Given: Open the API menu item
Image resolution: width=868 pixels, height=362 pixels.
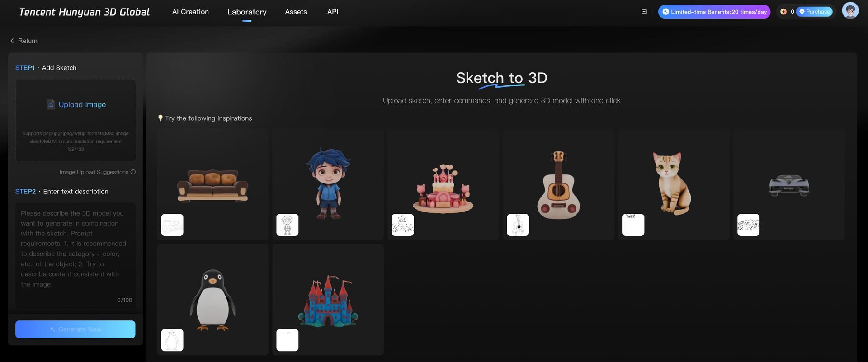Looking at the screenshot, I should 332,12.
